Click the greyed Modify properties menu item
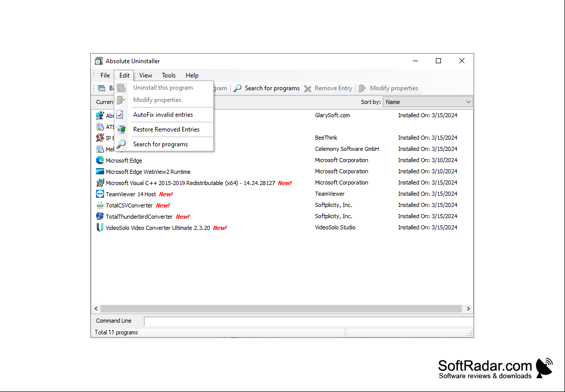The height and width of the screenshot is (392, 565). (164, 100)
